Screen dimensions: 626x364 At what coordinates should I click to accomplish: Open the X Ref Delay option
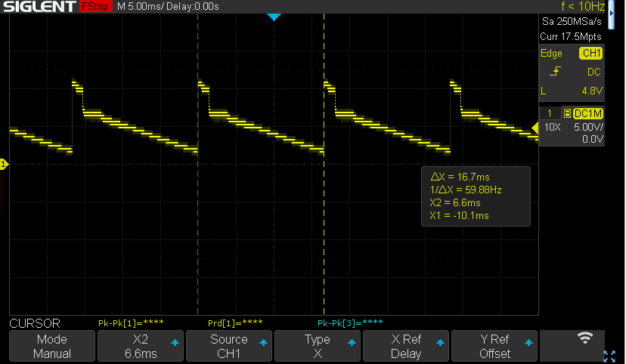pyautogui.click(x=406, y=346)
